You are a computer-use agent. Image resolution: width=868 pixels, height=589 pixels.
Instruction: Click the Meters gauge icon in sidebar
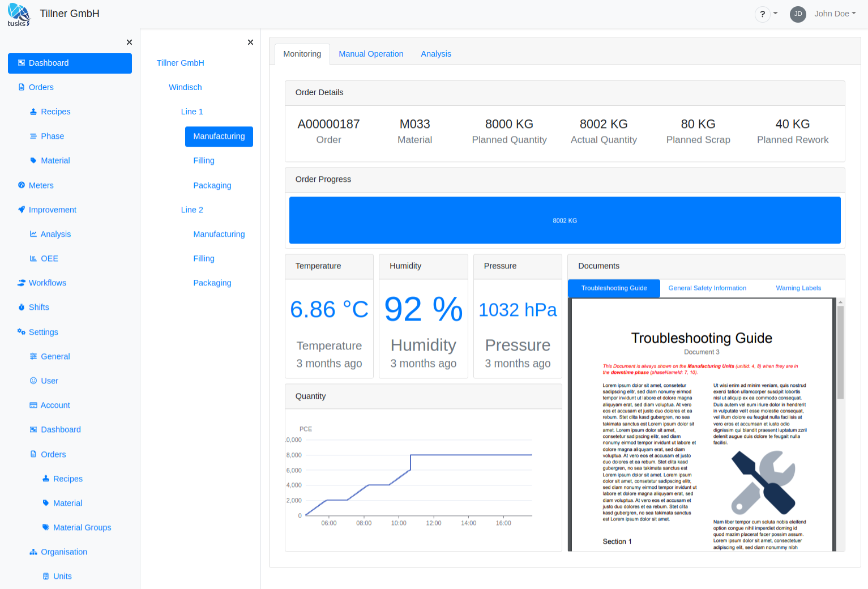click(x=22, y=185)
